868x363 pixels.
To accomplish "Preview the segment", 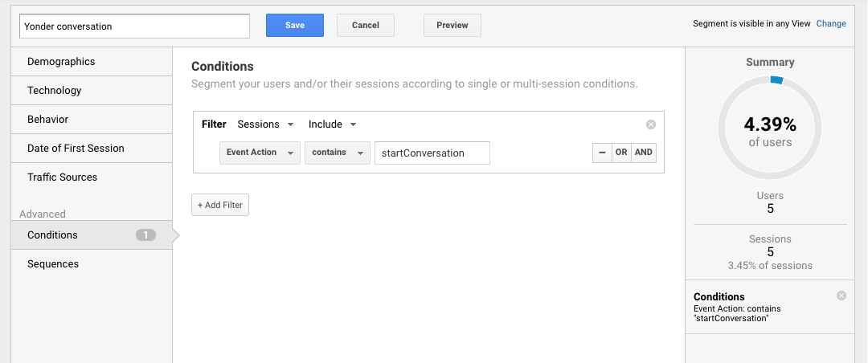I will 452,25.
